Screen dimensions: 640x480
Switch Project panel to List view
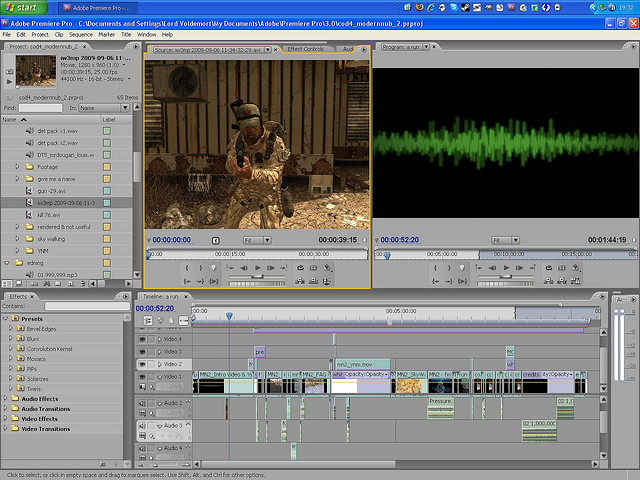pos(7,283)
